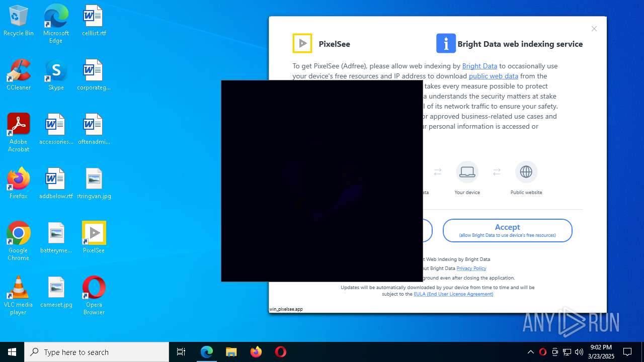Click the taskbar search box

(x=97, y=352)
